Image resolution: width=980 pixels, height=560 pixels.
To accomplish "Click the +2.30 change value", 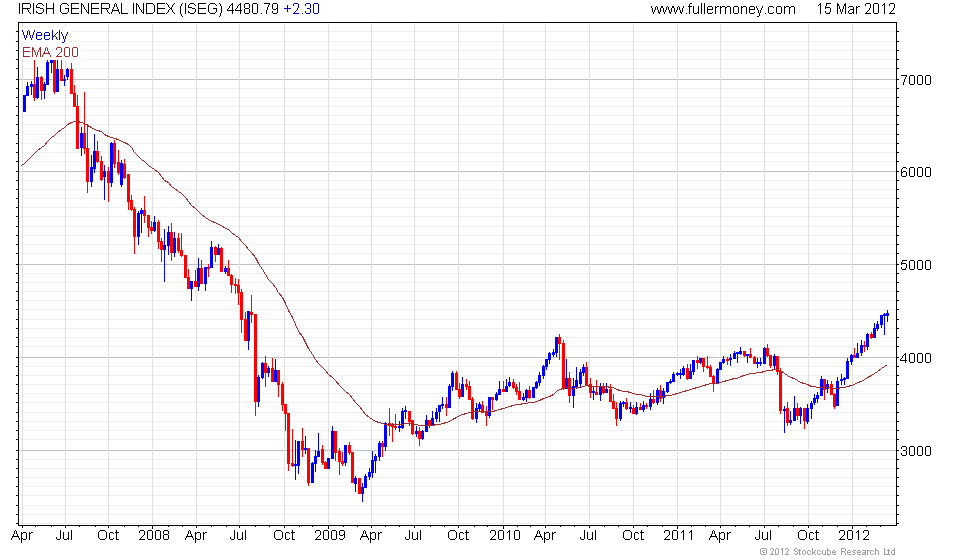I will coord(301,9).
